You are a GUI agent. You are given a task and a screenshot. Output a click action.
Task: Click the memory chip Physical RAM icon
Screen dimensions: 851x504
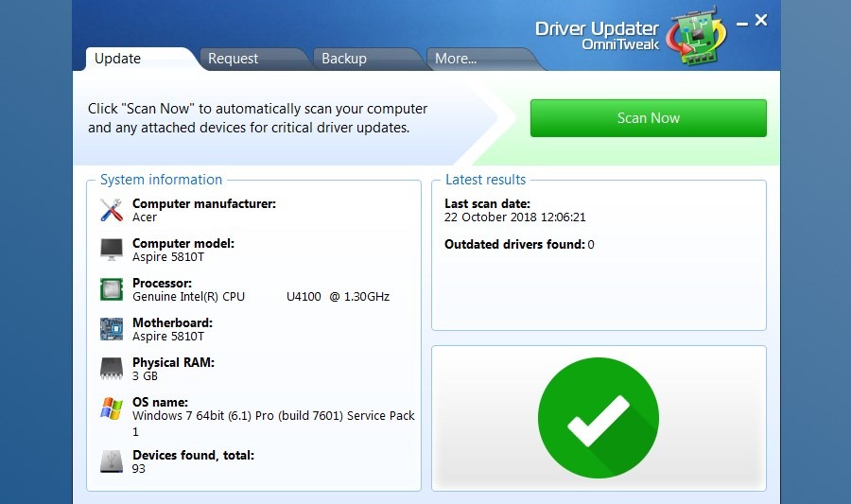[112, 369]
